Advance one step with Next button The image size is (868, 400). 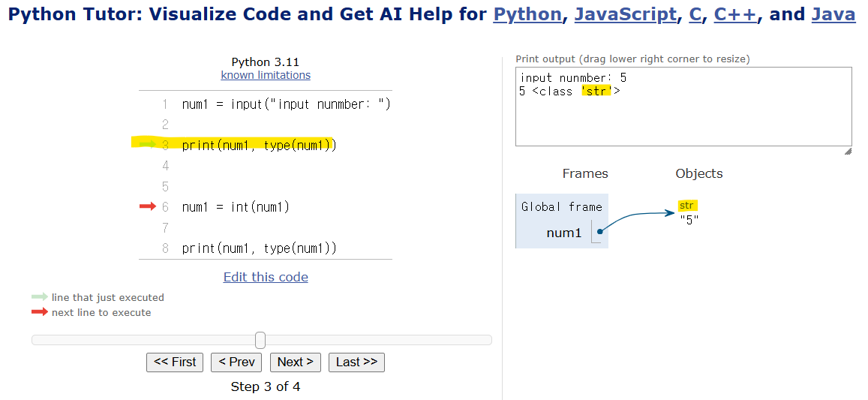coord(295,362)
